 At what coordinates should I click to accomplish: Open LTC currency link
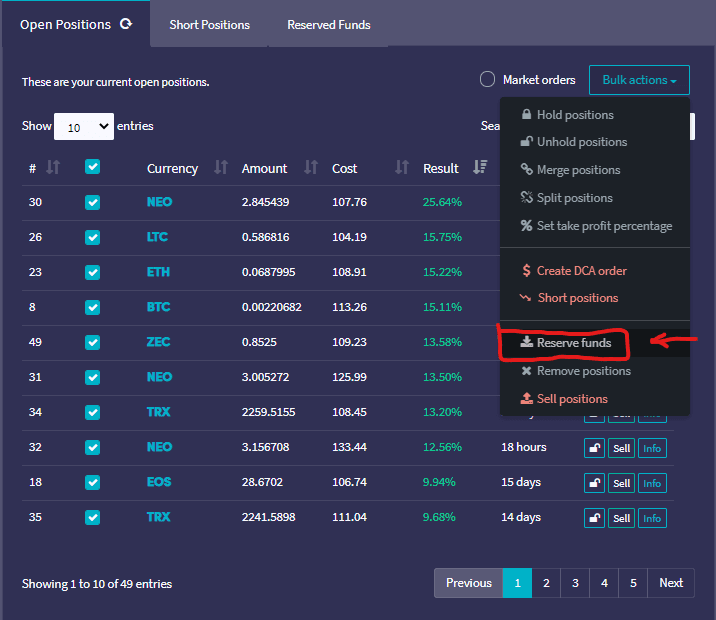158,237
